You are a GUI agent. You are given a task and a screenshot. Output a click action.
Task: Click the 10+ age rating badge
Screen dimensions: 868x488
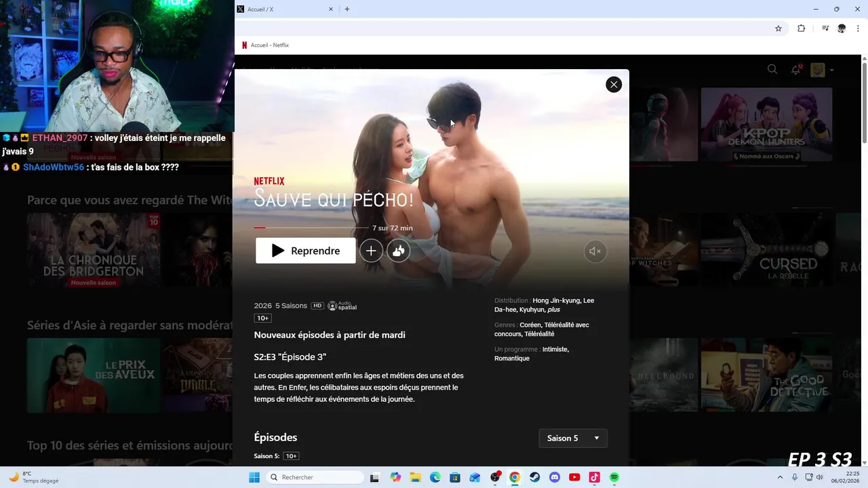(262, 318)
